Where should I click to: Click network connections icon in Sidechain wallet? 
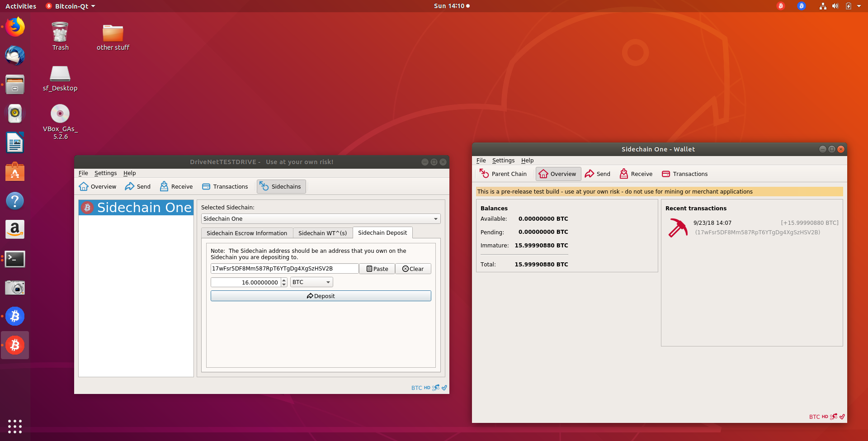click(834, 417)
